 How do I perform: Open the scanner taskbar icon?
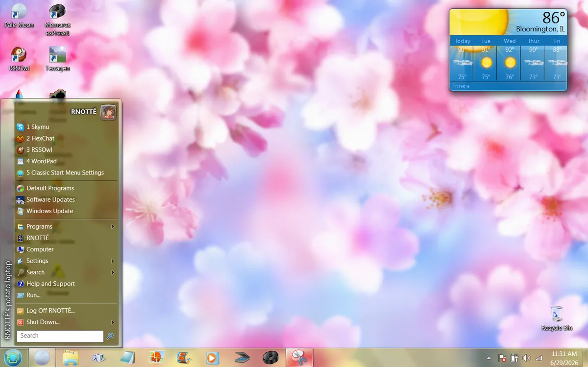point(242,358)
